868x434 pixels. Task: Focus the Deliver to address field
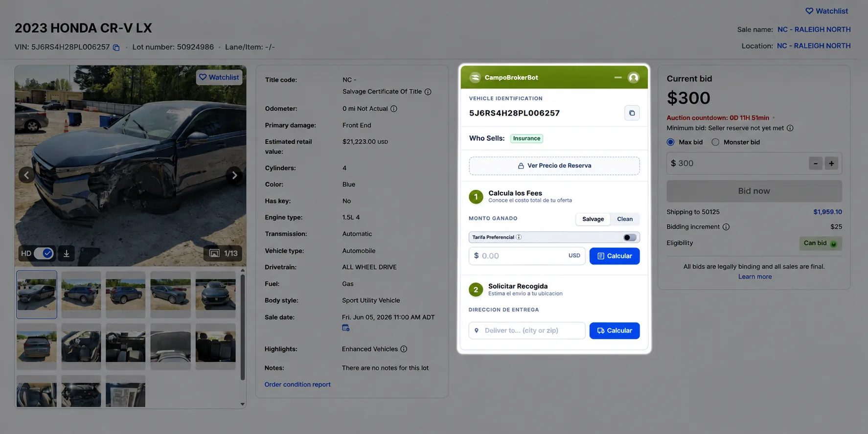[x=527, y=331]
